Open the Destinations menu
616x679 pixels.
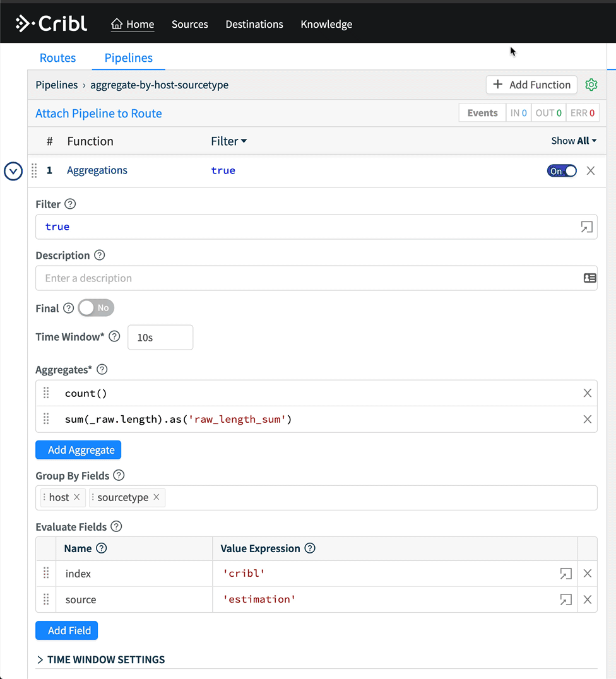(254, 25)
